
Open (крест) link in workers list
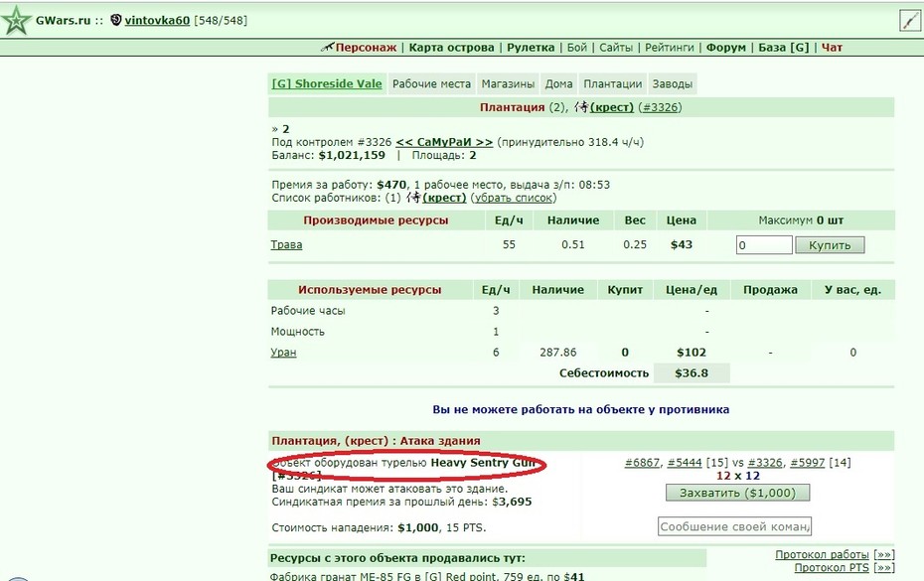click(x=444, y=198)
